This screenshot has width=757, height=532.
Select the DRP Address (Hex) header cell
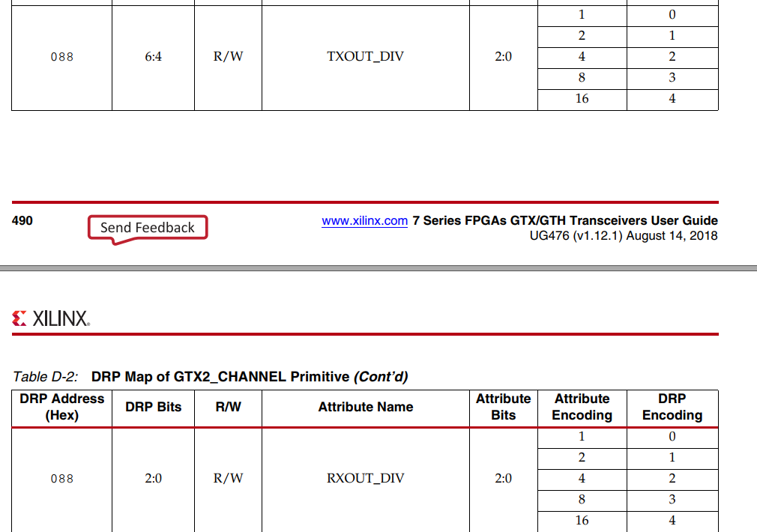pos(61,408)
